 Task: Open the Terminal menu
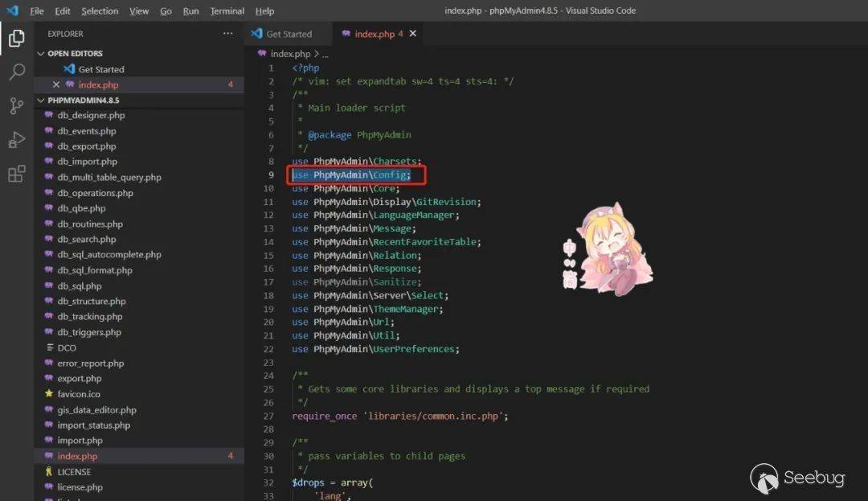227,11
